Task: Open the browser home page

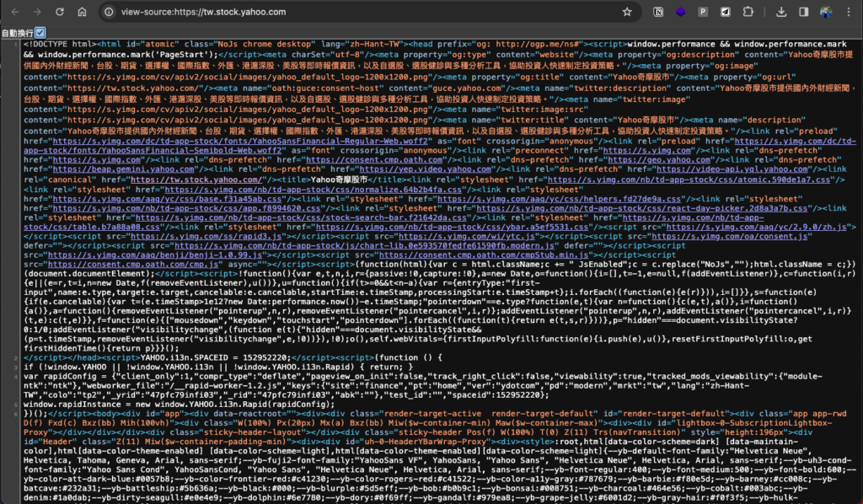Action: click(x=82, y=12)
